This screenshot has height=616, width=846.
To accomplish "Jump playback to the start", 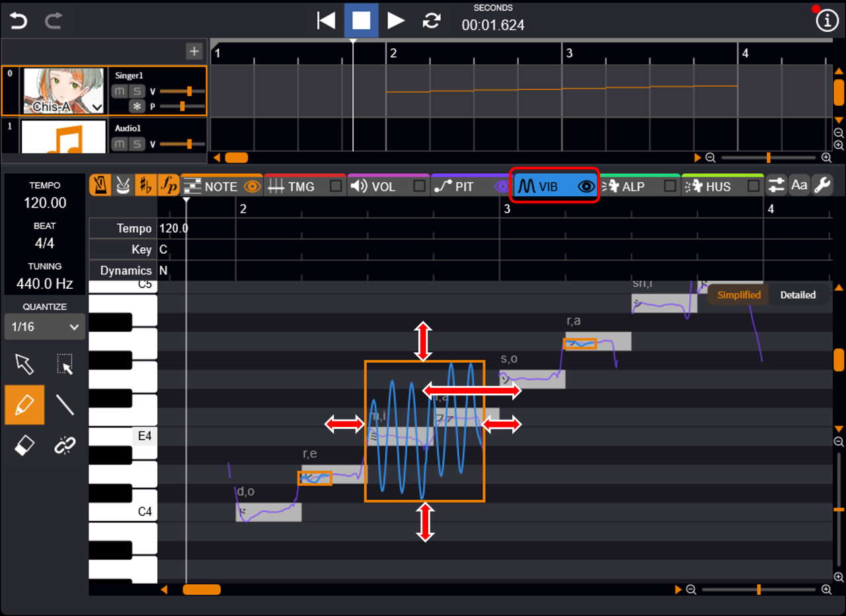I will click(327, 20).
